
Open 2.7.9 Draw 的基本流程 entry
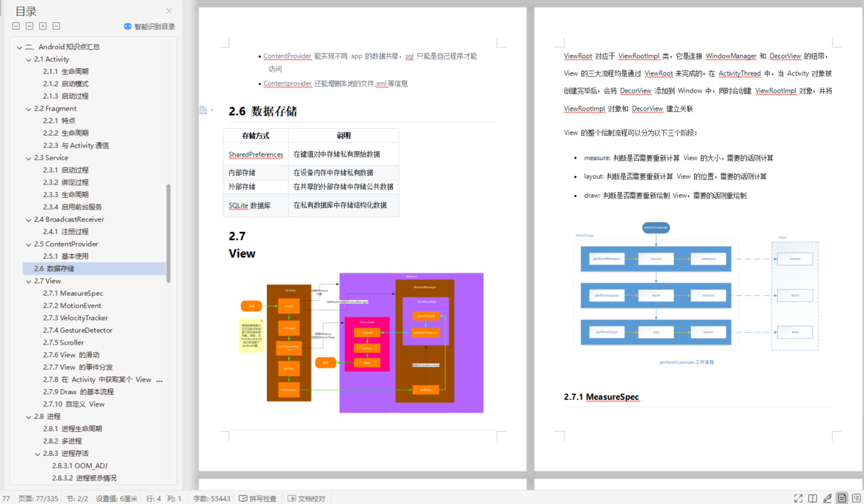click(x=78, y=392)
